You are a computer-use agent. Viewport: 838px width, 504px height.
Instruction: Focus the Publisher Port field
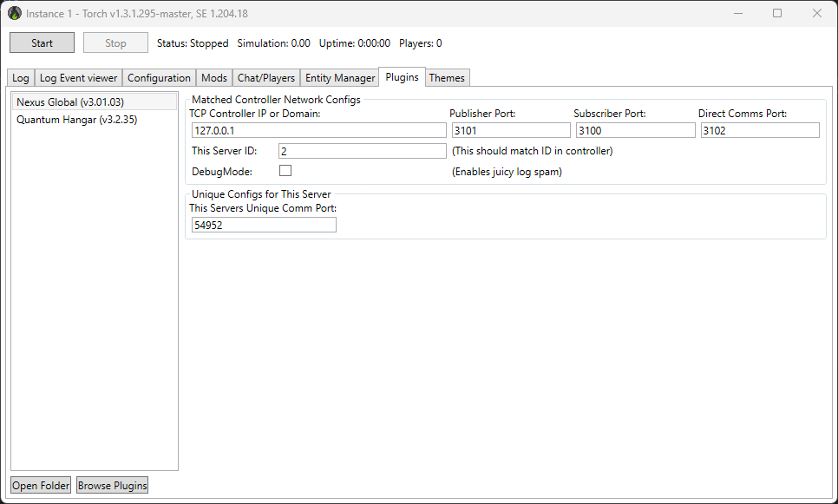(510, 130)
